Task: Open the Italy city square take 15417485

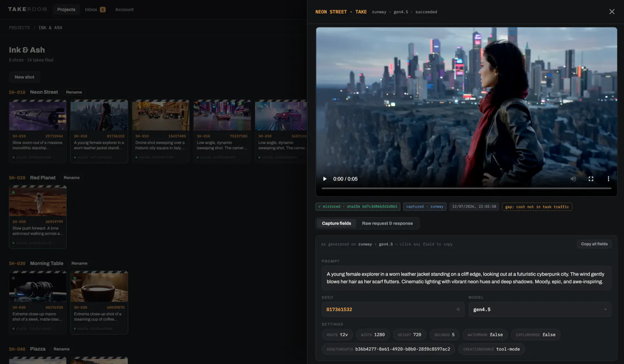Action: (x=161, y=116)
